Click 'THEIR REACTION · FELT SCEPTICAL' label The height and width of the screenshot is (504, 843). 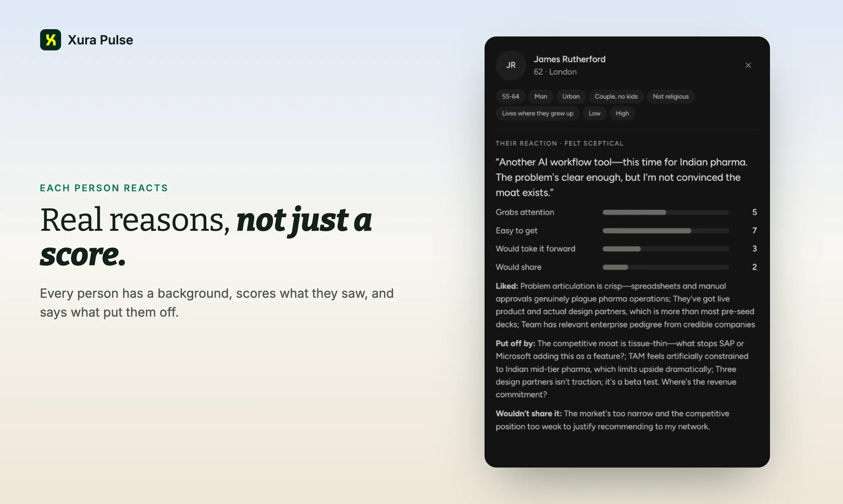(x=560, y=143)
